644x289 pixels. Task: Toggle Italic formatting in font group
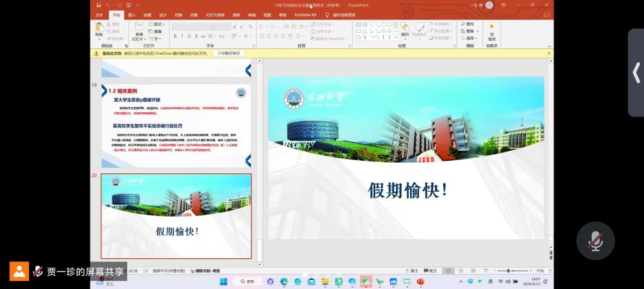pyautogui.click(x=182, y=36)
